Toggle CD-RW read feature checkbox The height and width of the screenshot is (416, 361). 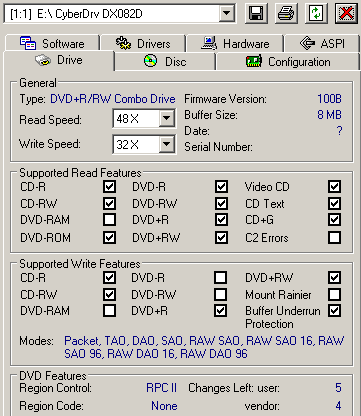click(109, 203)
